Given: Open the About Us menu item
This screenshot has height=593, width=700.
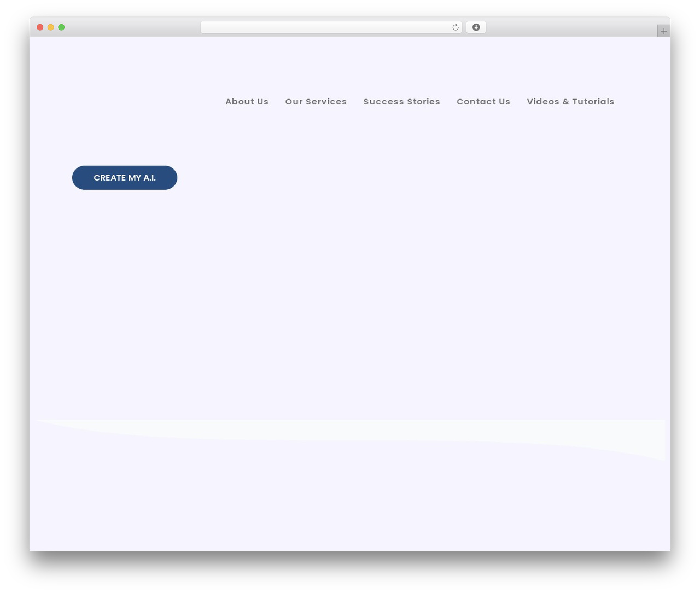Looking at the screenshot, I should point(247,102).
